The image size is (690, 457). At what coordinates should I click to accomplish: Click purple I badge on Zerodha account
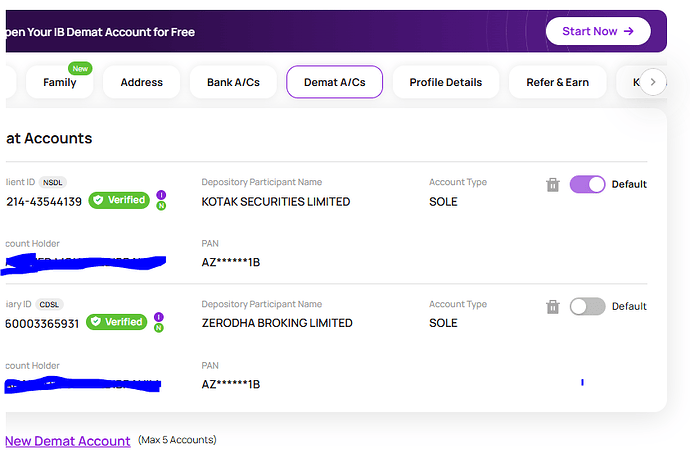[159, 317]
